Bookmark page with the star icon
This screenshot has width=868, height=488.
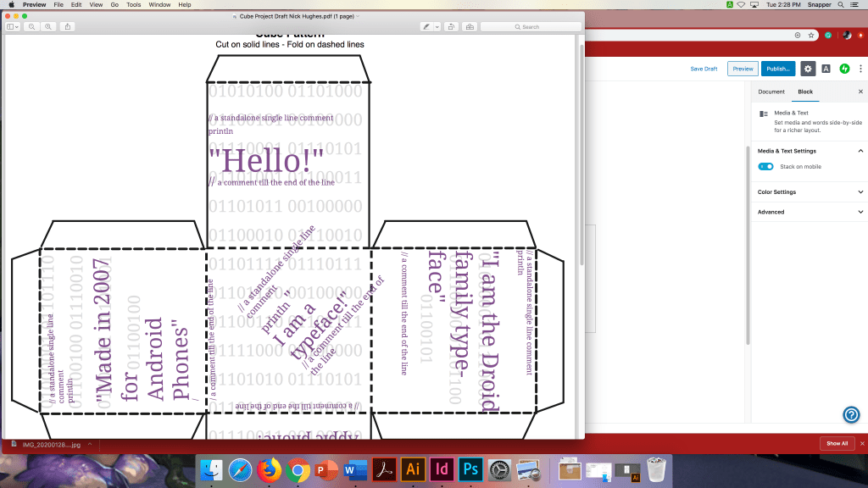pyautogui.click(x=811, y=36)
